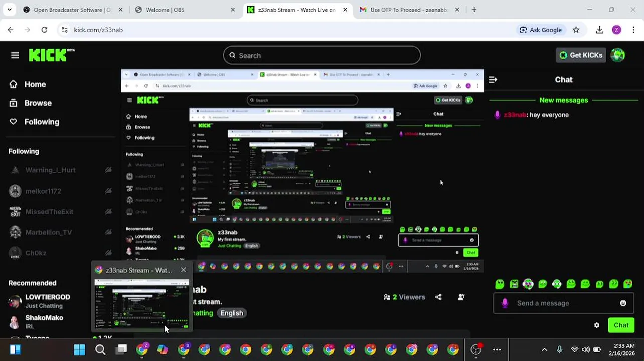Open Marbellion_TV channel

point(48,232)
